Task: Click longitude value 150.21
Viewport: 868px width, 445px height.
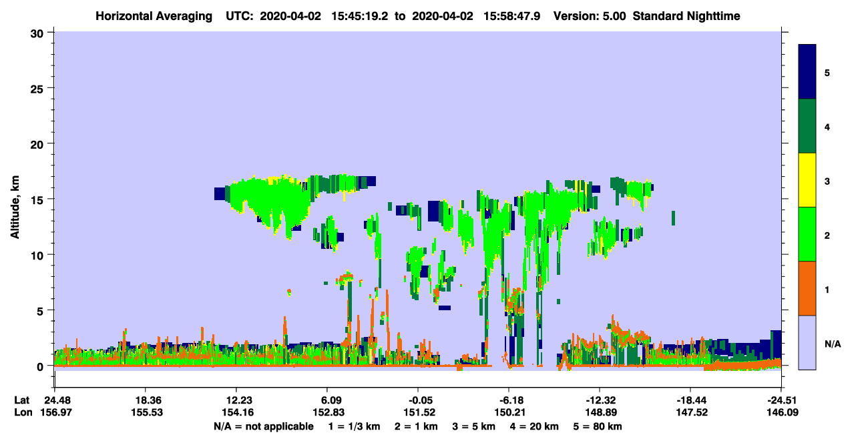Action: tap(509, 412)
